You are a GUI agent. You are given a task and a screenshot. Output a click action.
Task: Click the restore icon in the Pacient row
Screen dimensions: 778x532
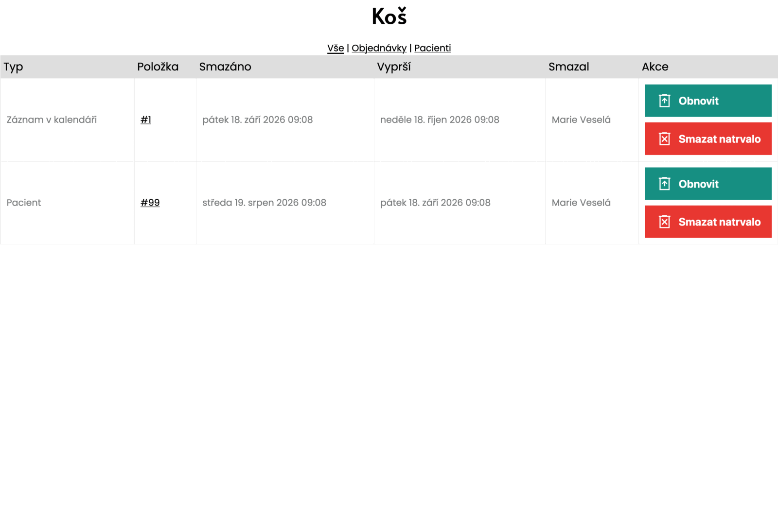[664, 184]
